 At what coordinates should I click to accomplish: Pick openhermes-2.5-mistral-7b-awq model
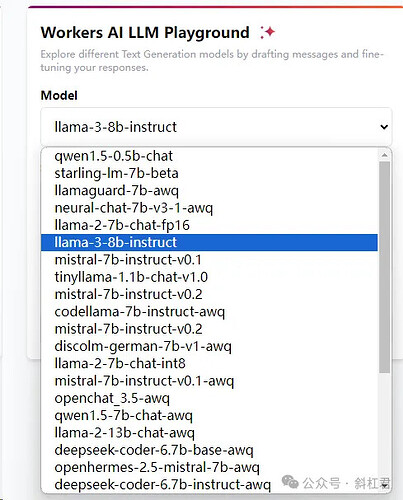pyautogui.click(x=210, y=467)
